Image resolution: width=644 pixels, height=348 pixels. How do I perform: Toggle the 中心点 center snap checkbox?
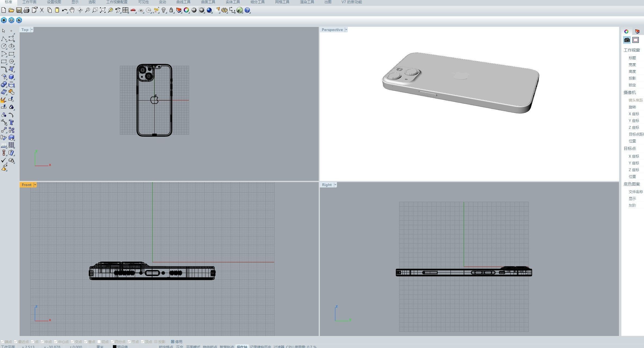point(56,342)
